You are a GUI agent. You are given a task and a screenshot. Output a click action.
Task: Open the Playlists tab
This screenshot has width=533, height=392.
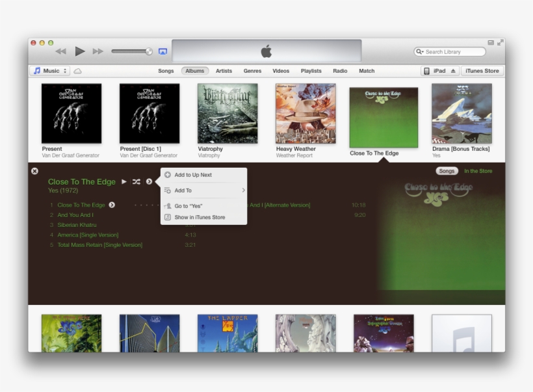coord(311,71)
